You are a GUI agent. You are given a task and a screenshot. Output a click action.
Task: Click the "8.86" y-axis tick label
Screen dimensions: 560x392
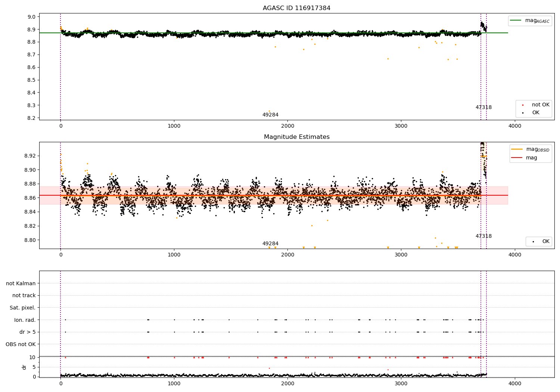click(30, 198)
